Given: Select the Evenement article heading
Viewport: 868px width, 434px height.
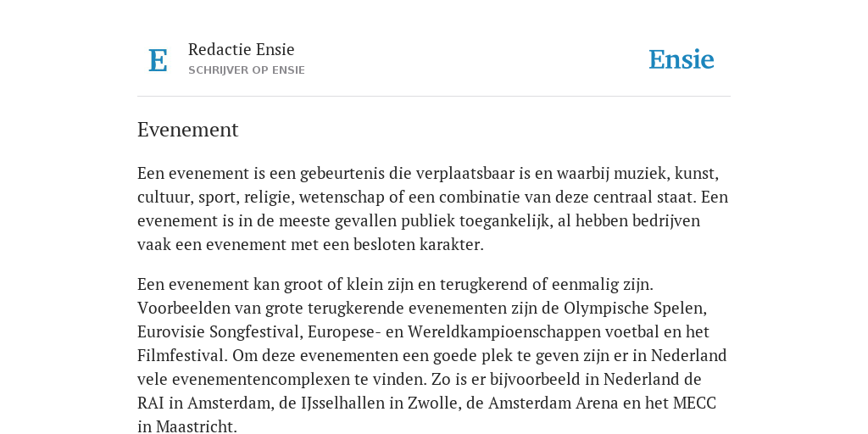Looking at the screenshot, I should tap(187, 130).
